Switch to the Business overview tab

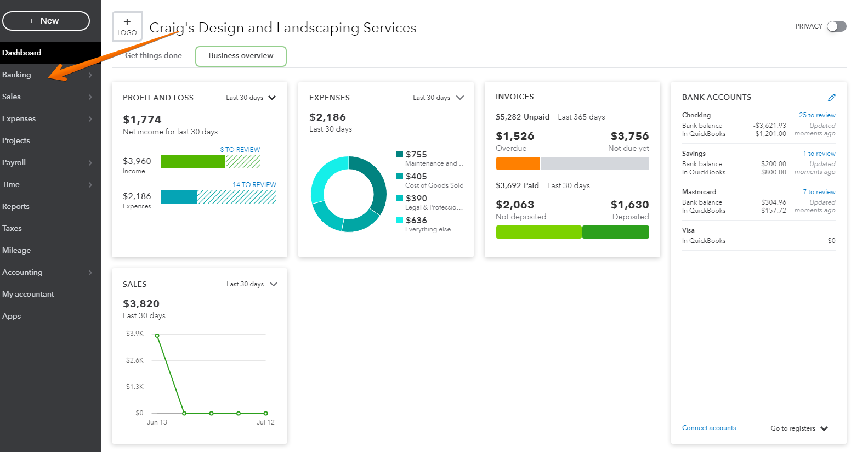click(241, 56)
